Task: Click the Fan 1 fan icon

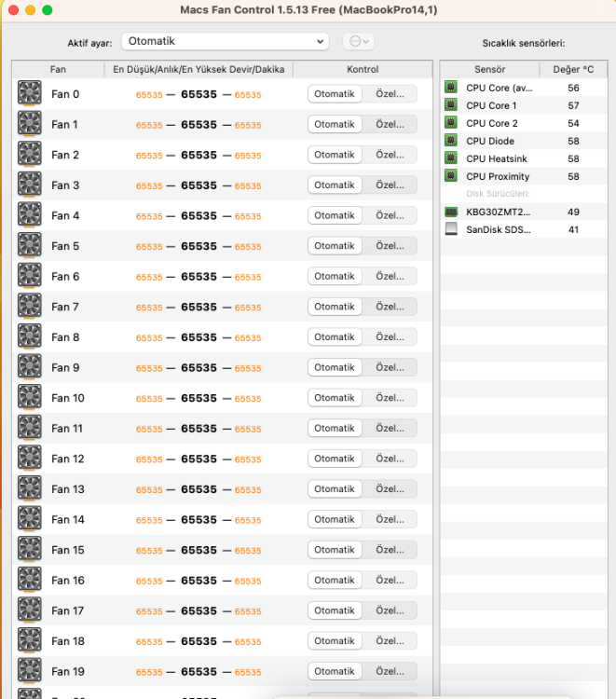Action: [x=30, y=123]
